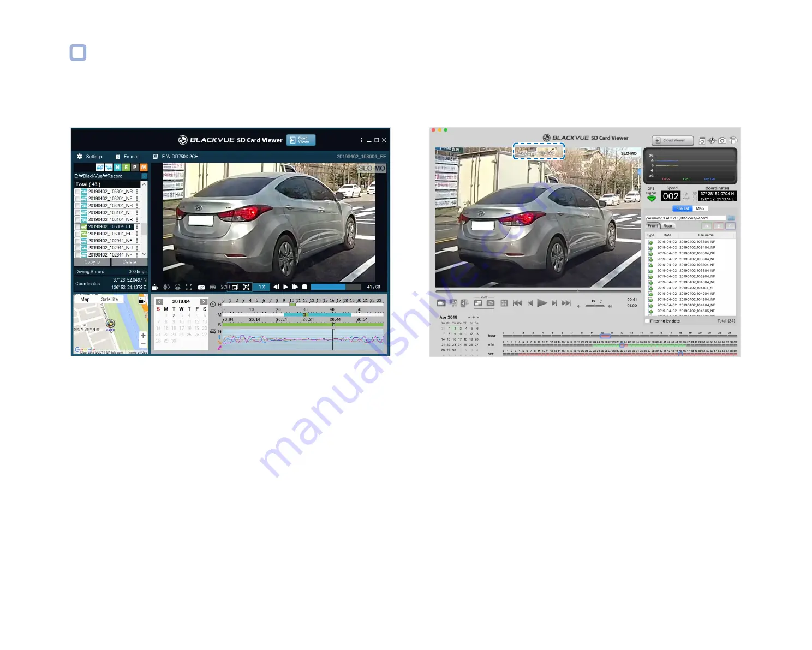Capture snapshot with camera icon in Windows viewer

pos(201,287)
